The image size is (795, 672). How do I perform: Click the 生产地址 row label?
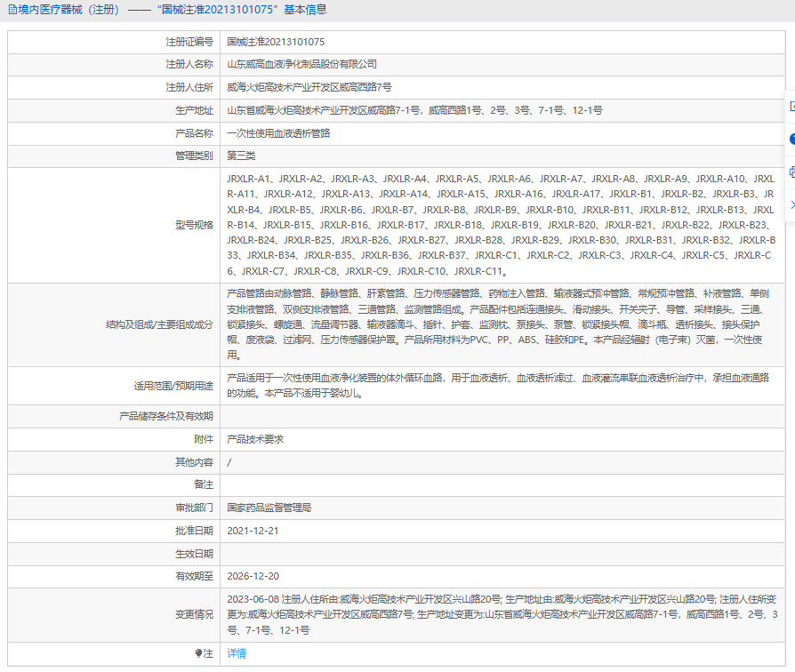coord(194,110)
